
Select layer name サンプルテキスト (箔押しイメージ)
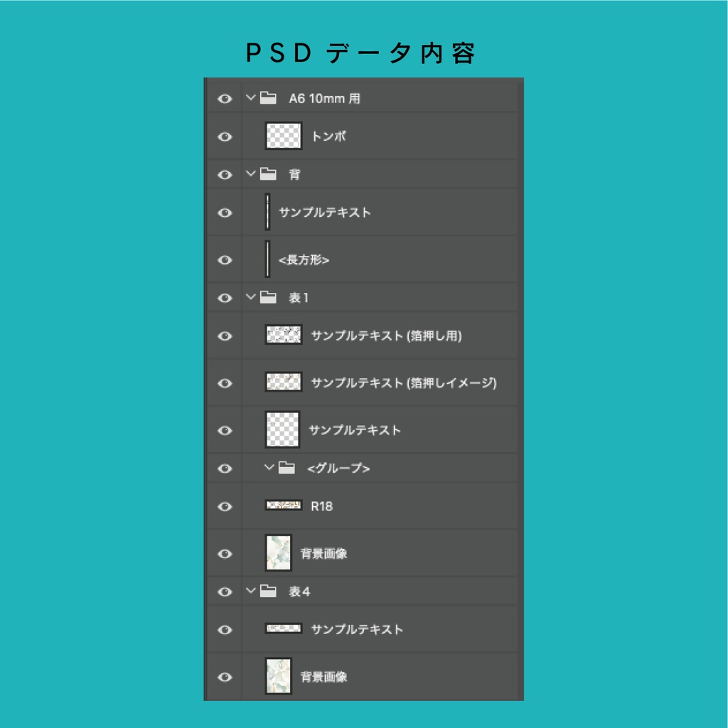coord(404,383)
